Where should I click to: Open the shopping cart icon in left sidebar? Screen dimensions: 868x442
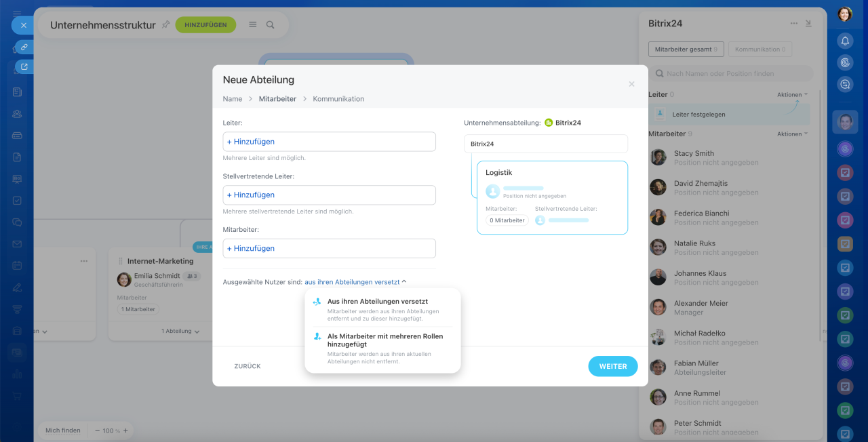click(x=18, y=396)
